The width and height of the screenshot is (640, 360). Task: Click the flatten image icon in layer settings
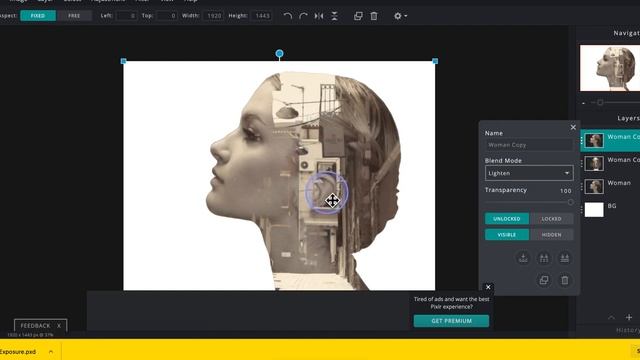pyautogui.click(x=564, y=258)
